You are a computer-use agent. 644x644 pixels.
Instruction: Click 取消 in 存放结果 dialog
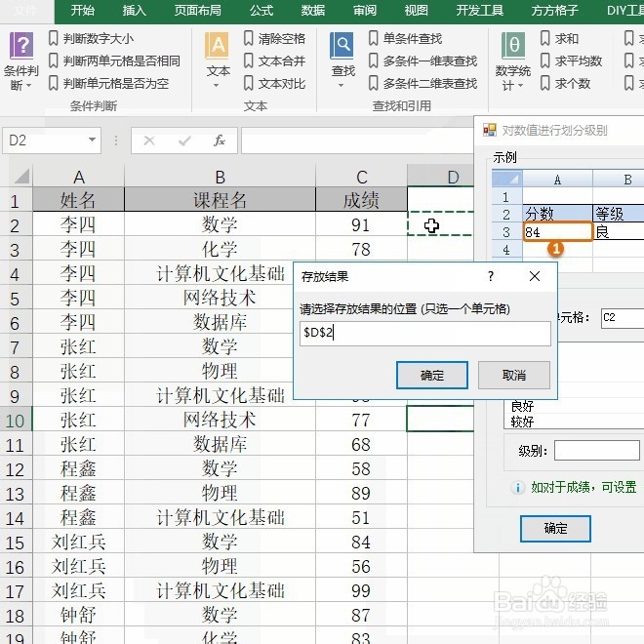pos(514,375)
